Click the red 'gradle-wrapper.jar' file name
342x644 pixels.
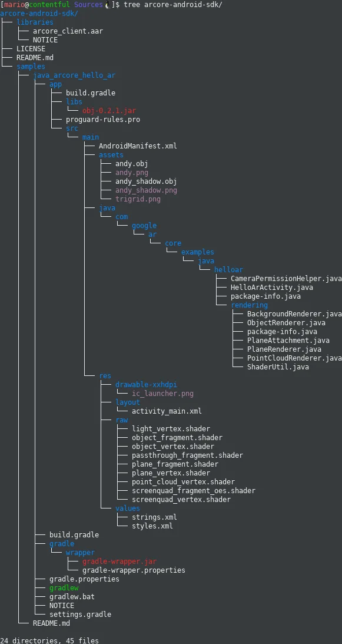click(x=119, y=563)
